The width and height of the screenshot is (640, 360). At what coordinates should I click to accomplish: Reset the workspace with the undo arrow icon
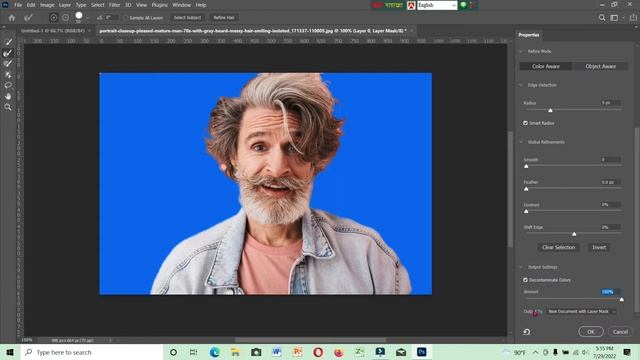tap(527, 332)
